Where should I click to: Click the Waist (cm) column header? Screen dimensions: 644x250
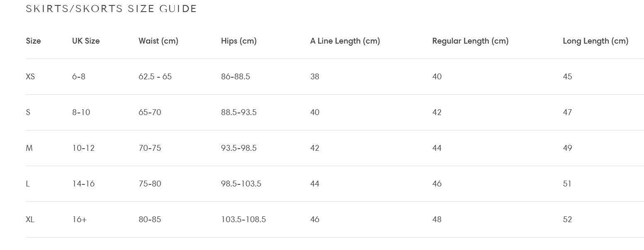(158, 41)
